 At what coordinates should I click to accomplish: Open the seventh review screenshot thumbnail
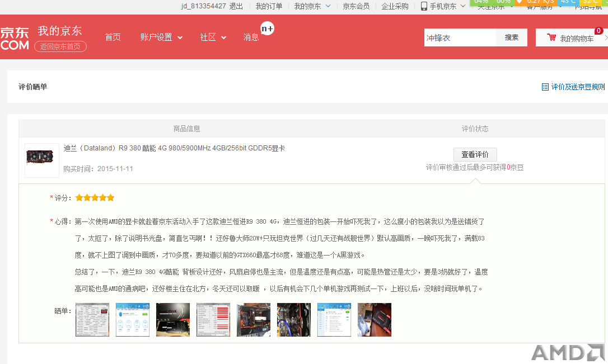pos(334,320)
